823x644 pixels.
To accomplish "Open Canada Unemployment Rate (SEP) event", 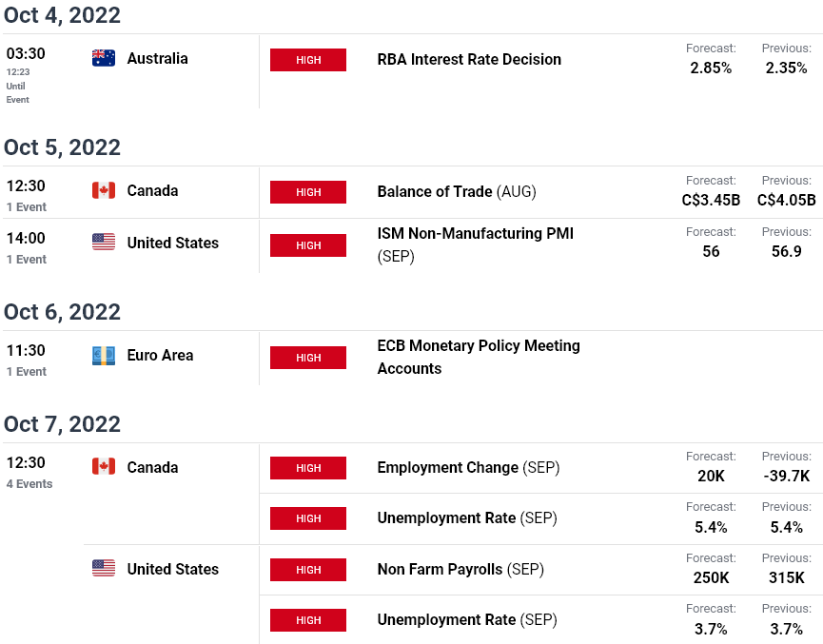I will click(467, 518).
